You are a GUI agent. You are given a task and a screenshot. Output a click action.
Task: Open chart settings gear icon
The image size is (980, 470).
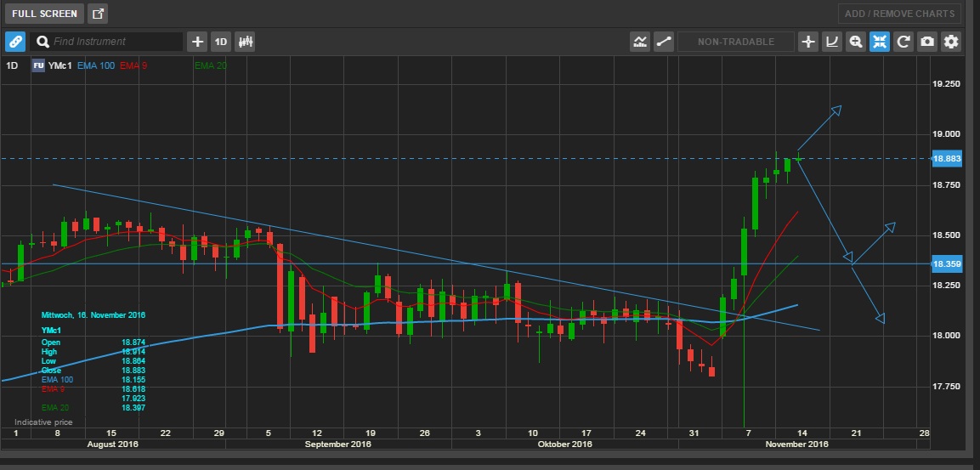pos(951,42)
